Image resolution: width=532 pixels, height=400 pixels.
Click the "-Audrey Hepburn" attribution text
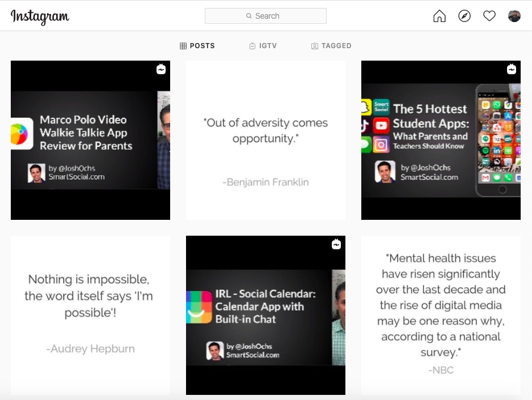(90, 348)
